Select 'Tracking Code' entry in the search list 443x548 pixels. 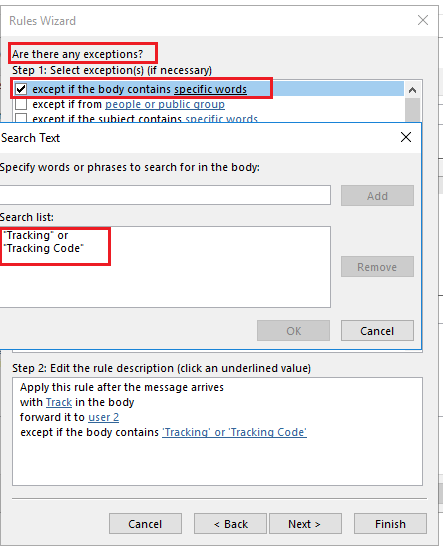click(43, 248)
